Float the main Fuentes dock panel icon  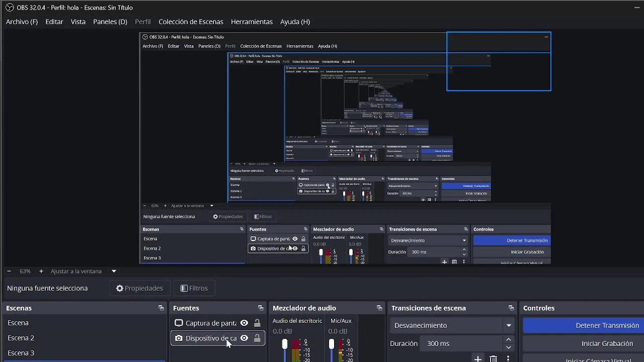click(261, 308)
